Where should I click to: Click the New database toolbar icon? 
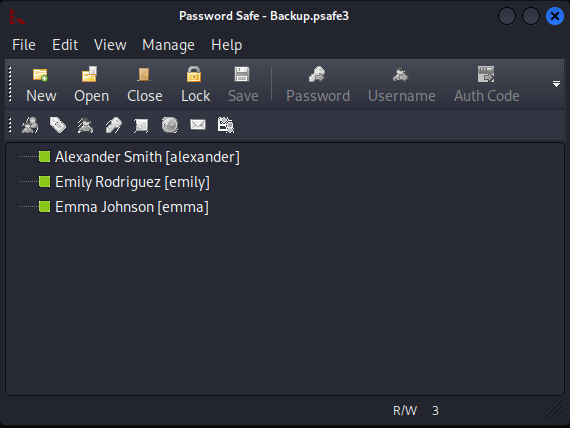click(40, 75)
